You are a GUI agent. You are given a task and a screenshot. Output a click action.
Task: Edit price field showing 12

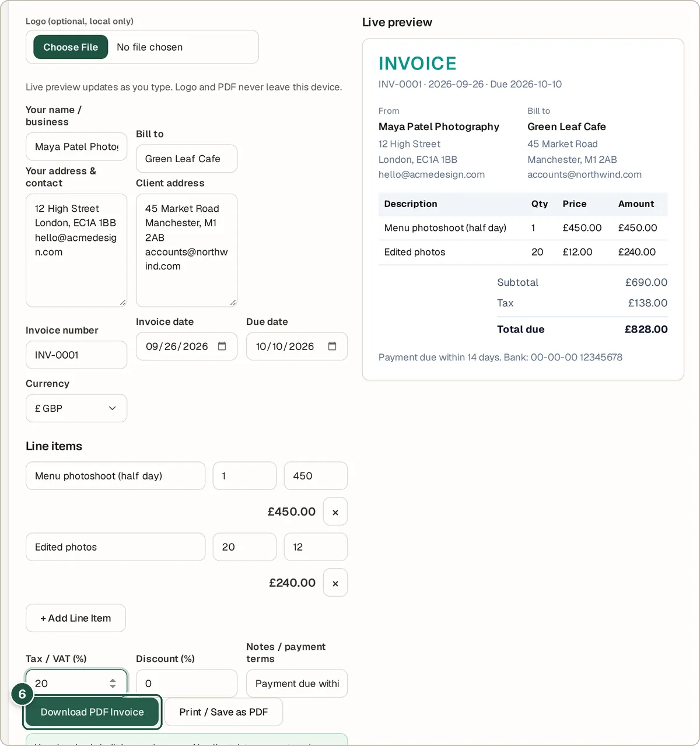click(x=316, y=547)
